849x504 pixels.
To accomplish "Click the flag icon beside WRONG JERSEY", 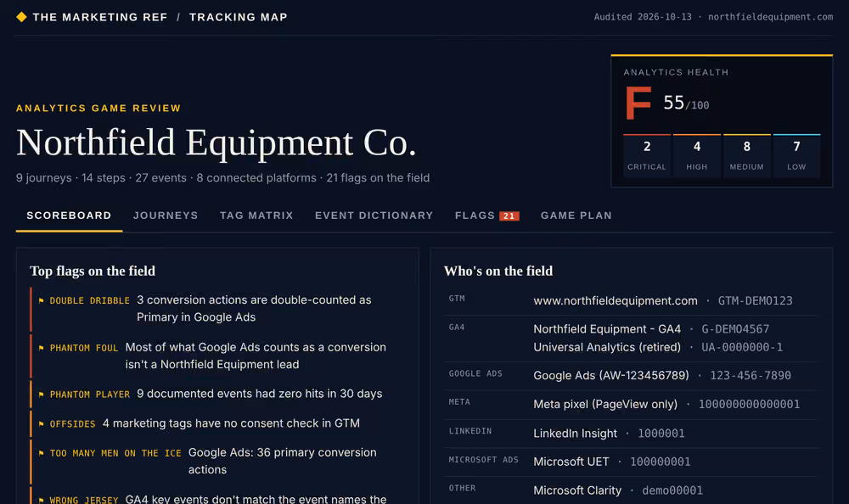I will coord(41,500).
